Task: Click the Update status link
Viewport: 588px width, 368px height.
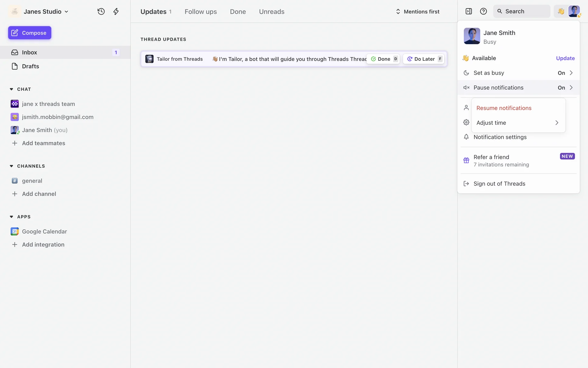Action: 565,58
